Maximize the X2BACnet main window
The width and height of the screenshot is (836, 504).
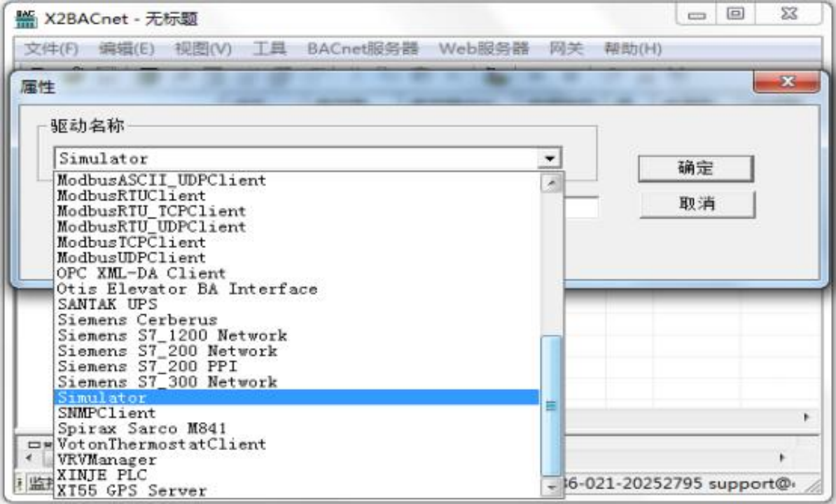click(736, 15)
